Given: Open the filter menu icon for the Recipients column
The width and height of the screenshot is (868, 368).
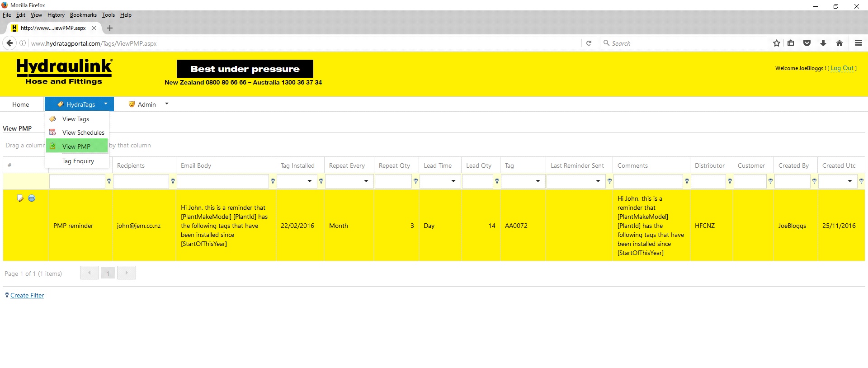Looking at the screenshot, I should pyautogui.click(x=173, y=181).
